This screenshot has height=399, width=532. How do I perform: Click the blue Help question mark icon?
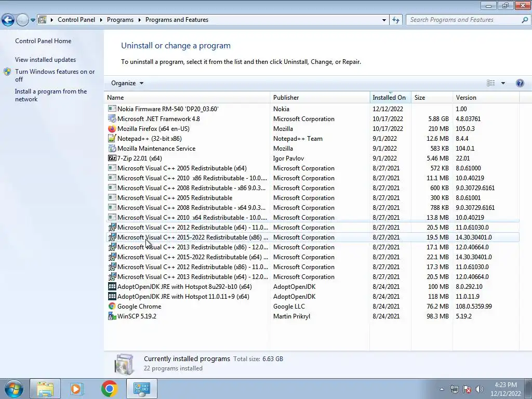(520, 83)
